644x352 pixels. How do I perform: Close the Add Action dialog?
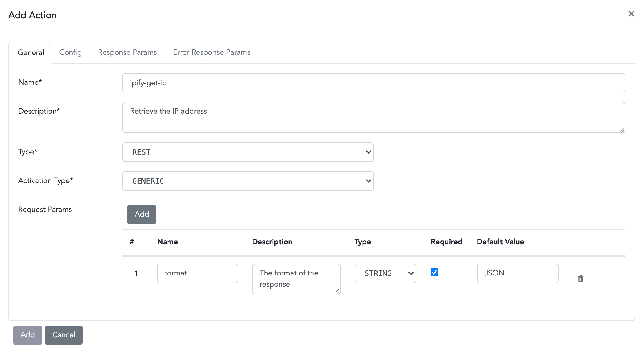[x=631, y=14]
